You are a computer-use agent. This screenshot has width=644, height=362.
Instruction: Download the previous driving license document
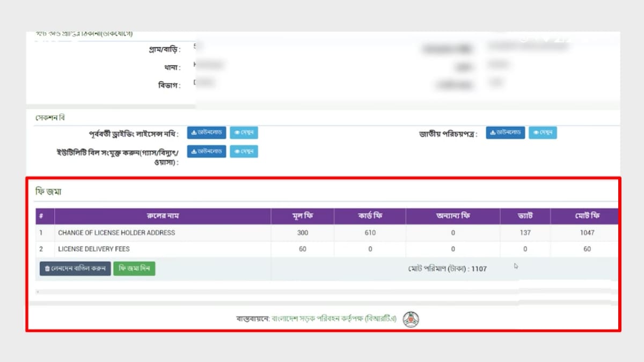pyautogui.click(x=206, y=132)
